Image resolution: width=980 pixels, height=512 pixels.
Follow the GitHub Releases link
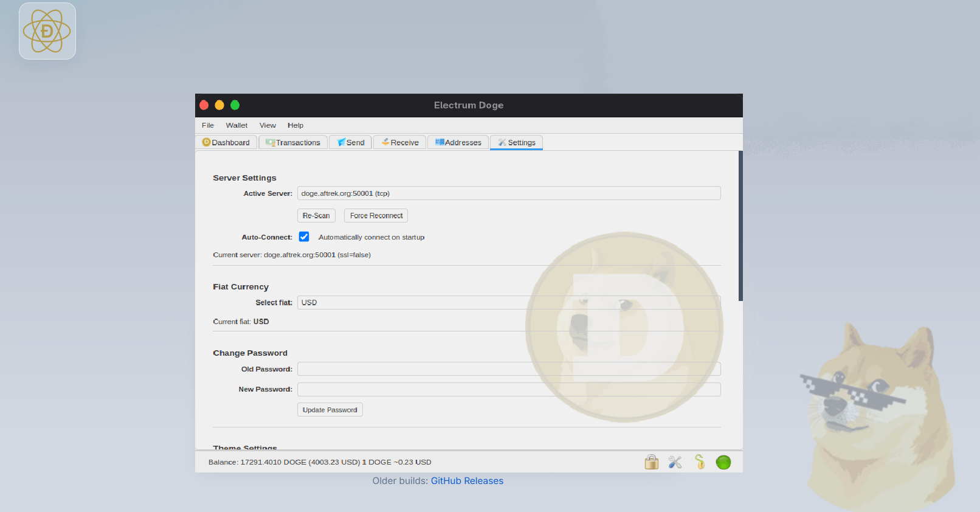[467, 481]
